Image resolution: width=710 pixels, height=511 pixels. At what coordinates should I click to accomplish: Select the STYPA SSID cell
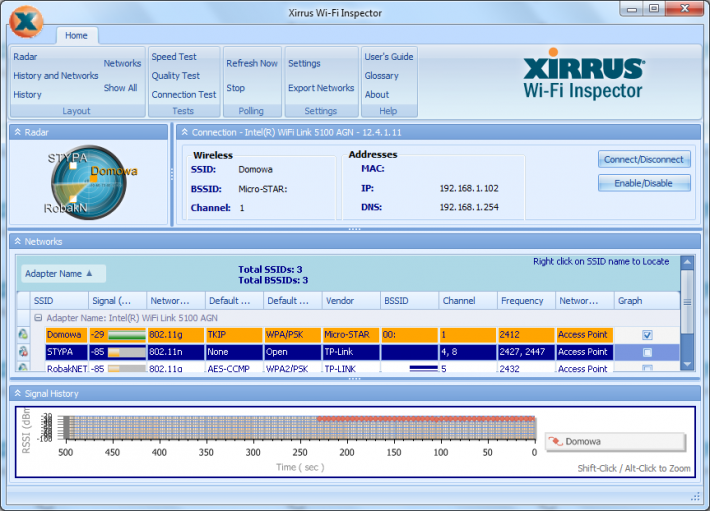tap(67, 352)
